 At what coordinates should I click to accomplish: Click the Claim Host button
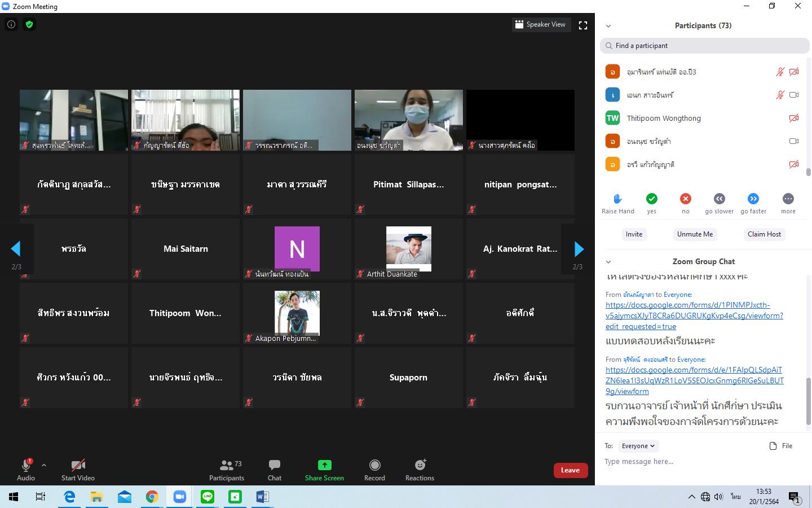click(764, 234)
